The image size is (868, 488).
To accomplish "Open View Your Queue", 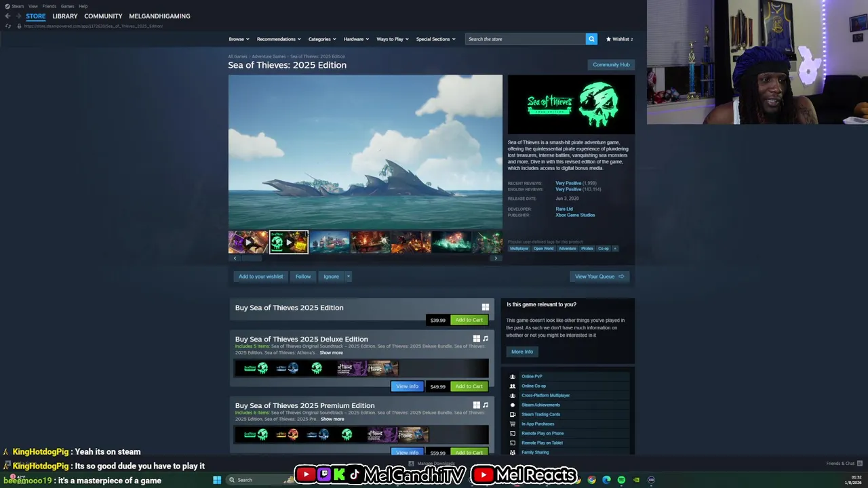I will (599, 277).
